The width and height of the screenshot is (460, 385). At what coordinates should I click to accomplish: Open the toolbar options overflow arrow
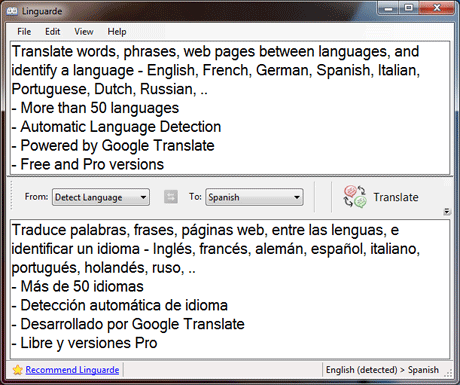[x=447, y=211]
